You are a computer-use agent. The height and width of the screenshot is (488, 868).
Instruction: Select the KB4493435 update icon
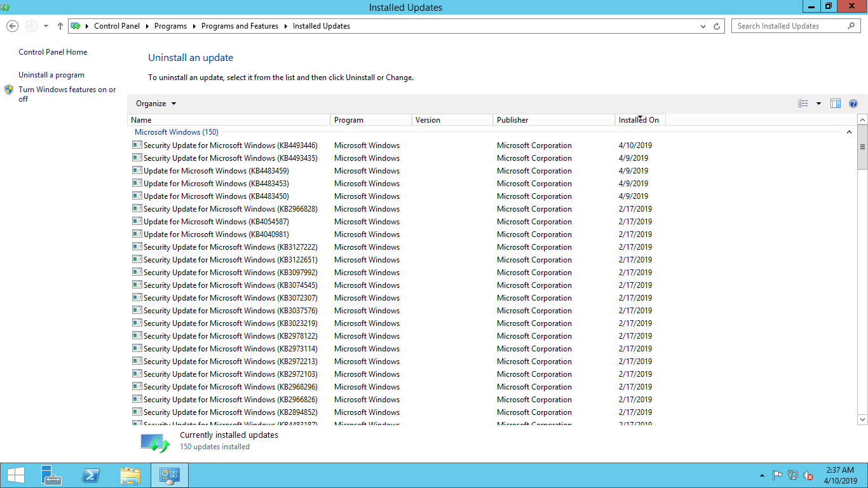click(x=137, y=158)
